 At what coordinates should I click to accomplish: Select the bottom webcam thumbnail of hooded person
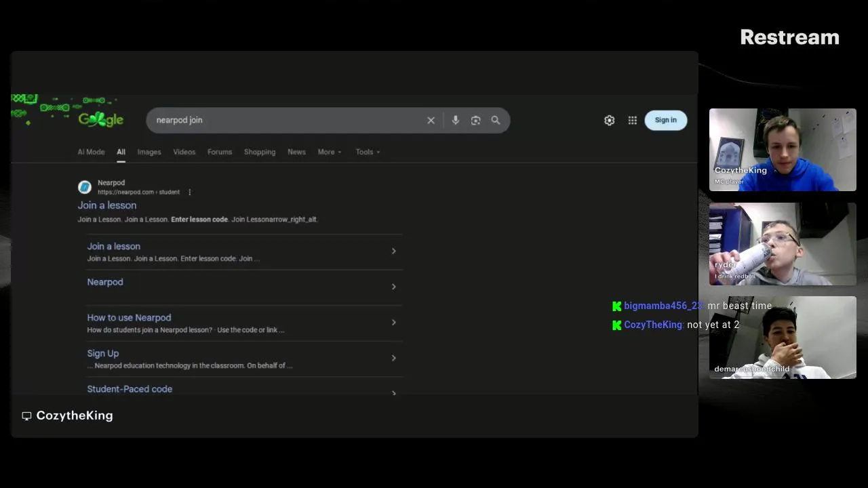pos(783,338)
